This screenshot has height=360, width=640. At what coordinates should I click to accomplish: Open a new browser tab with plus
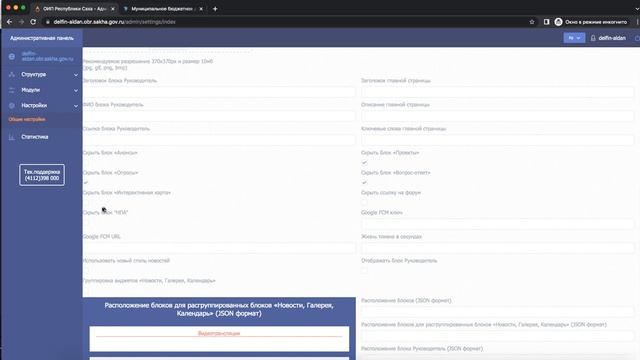coord(215,9)
